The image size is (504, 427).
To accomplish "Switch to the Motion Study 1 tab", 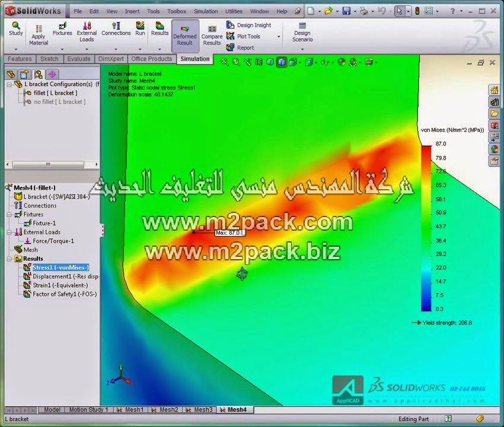I will click(x=89, y=410).
